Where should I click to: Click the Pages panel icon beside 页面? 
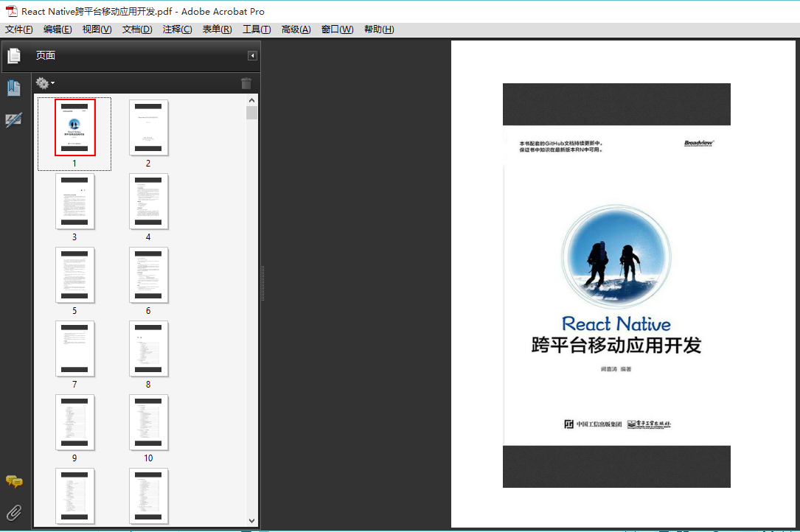[x=14, y=55]
